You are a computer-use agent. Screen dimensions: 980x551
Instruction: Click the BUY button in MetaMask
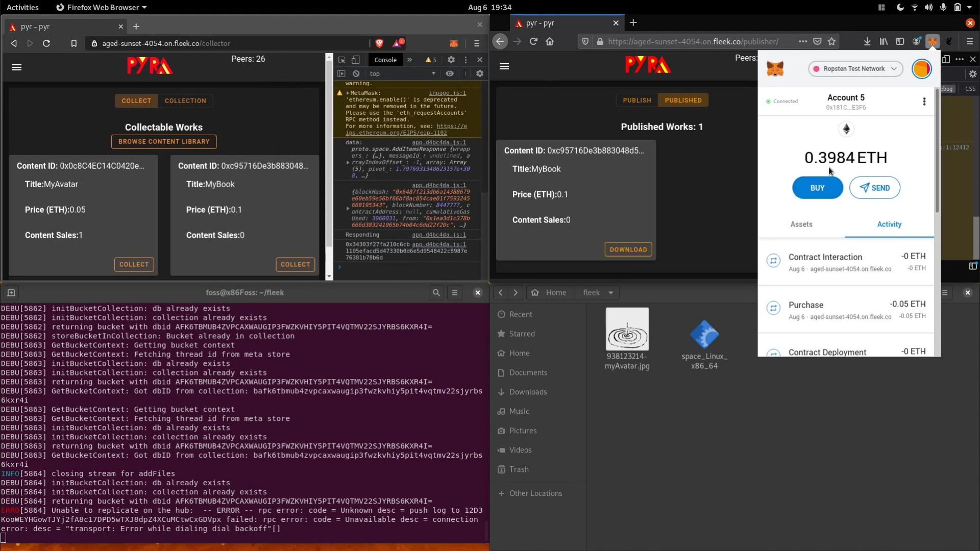pyautogui.click(x=817, y=188)
